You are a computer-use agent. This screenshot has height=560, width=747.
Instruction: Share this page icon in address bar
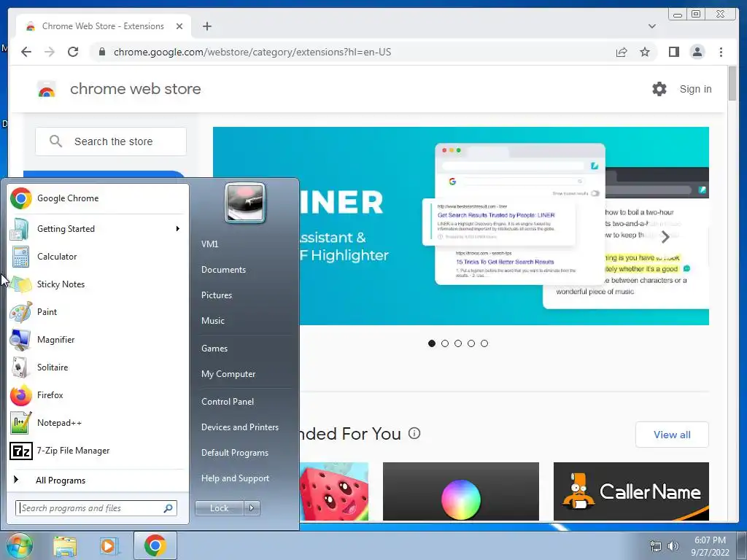pos(622,52)
